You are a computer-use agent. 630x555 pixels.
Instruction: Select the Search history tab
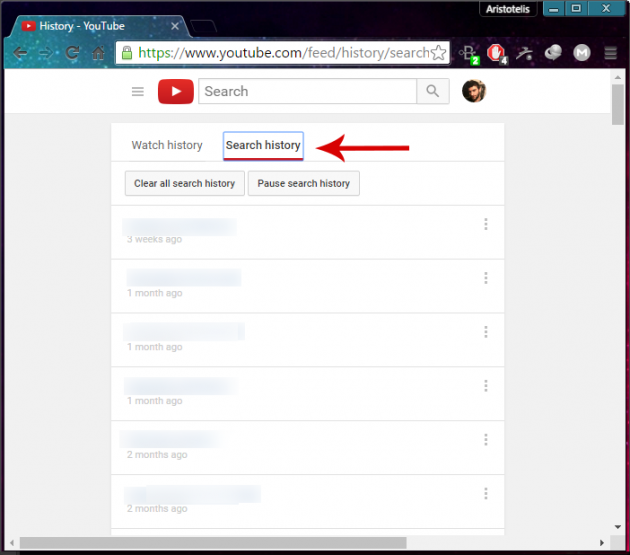pos(263,146)
